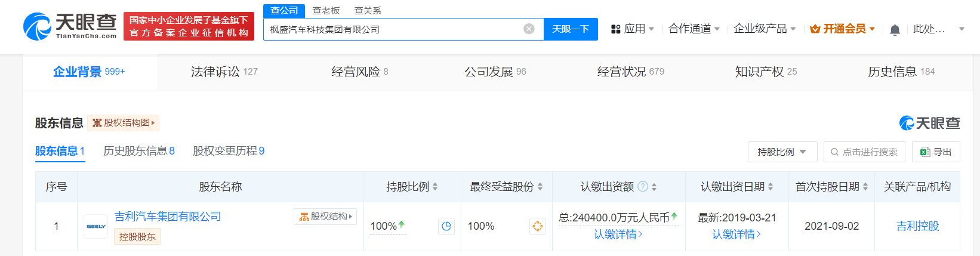Export shareholder list with 导出 button
Screen dimensions: 980x256
[936, 152]
